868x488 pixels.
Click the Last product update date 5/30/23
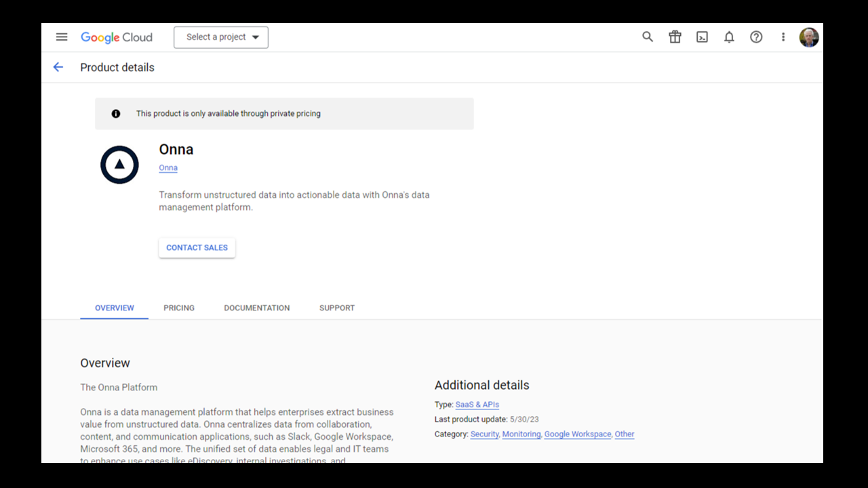click(524, 420)
